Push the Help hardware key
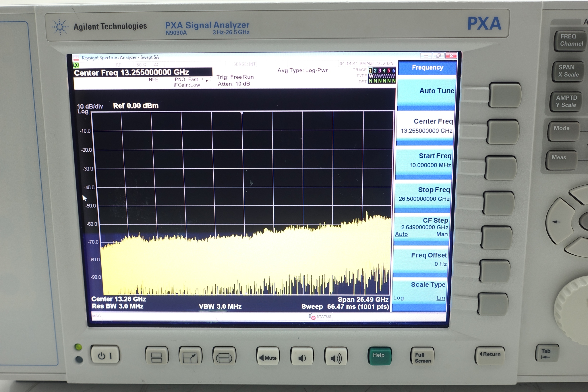588x392 pixels. 380,356
